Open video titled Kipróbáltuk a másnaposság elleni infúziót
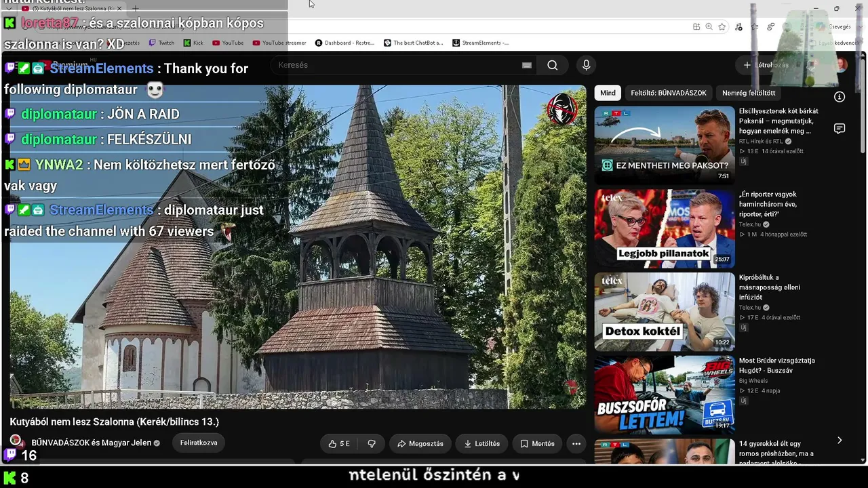This screenshot has width=868, height=488. point(769,287)
